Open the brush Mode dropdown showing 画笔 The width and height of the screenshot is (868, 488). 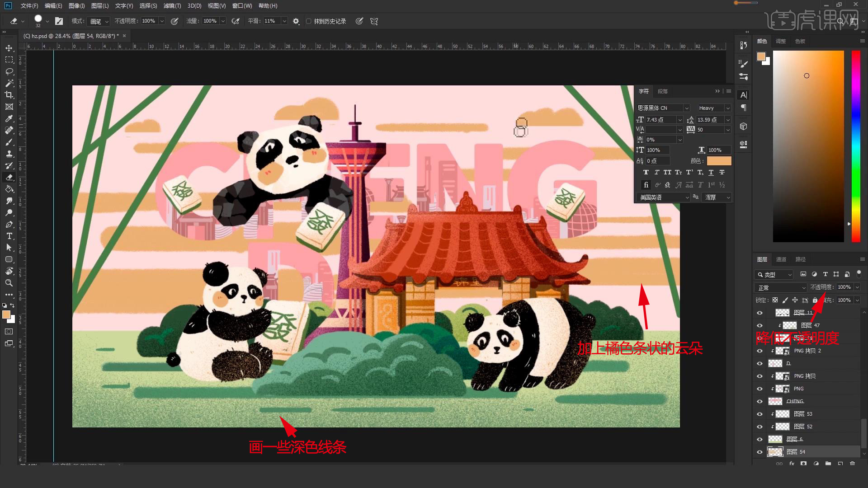click(x=98, y=21)
